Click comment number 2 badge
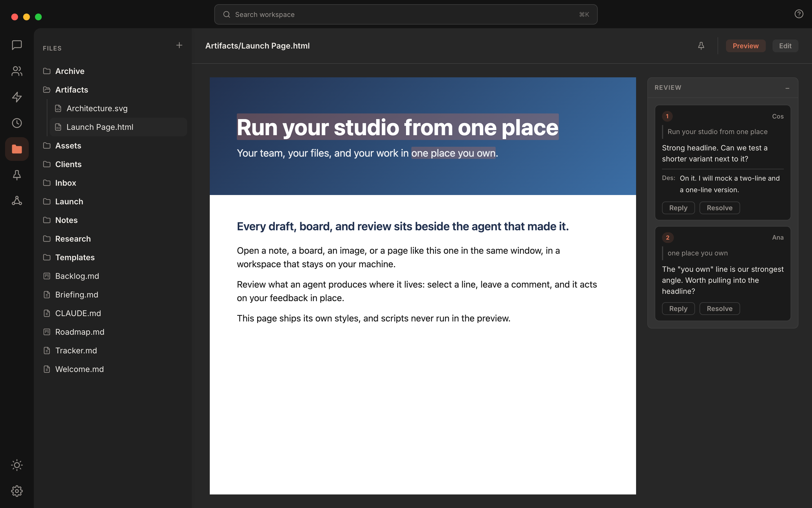Image resolution: width=812 pixels, height=508 pixels. [x=667, y=238]
